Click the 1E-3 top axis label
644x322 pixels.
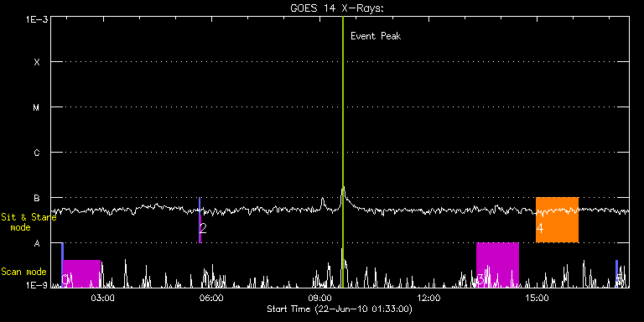coord(37,19)
